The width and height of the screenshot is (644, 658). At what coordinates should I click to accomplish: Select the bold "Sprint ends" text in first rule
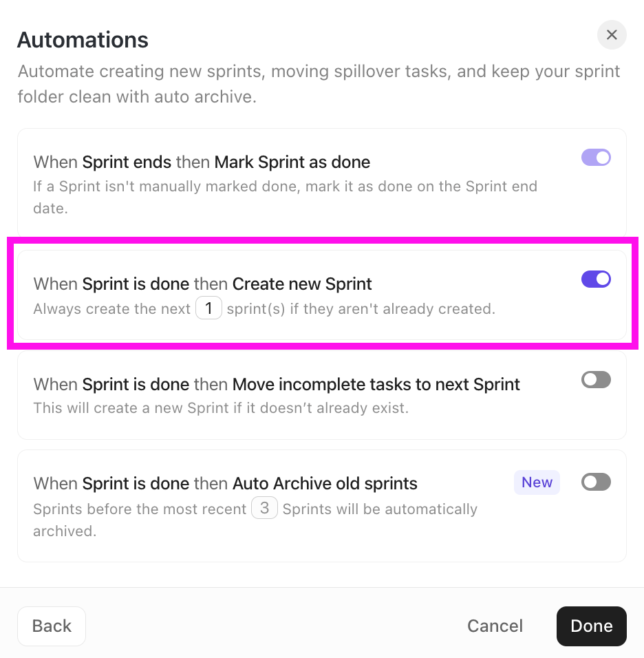129,162
